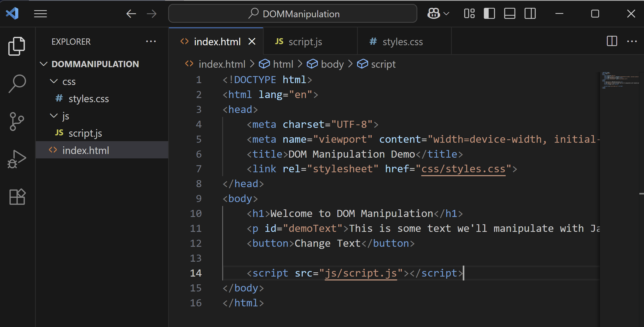Open the Run and Debug icon

pos(16,158)
